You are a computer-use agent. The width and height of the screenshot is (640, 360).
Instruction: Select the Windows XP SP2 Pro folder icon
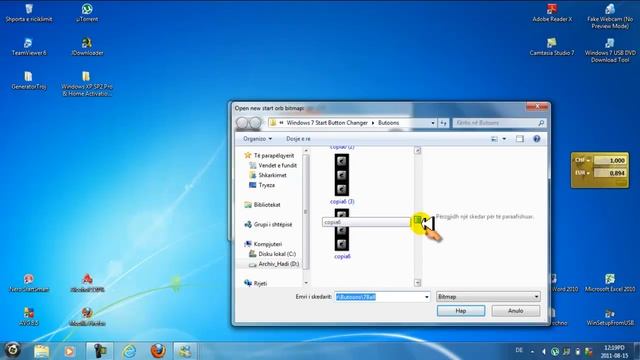point(87,84)
